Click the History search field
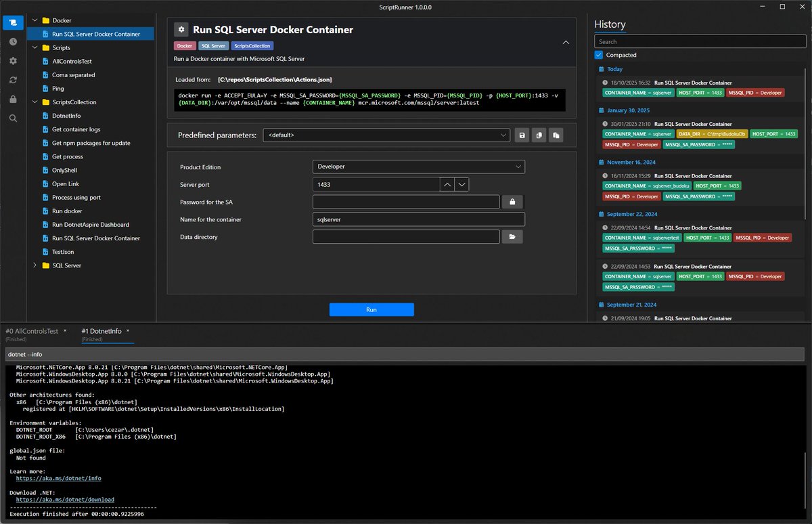812x524 pixels. (700, 42)
